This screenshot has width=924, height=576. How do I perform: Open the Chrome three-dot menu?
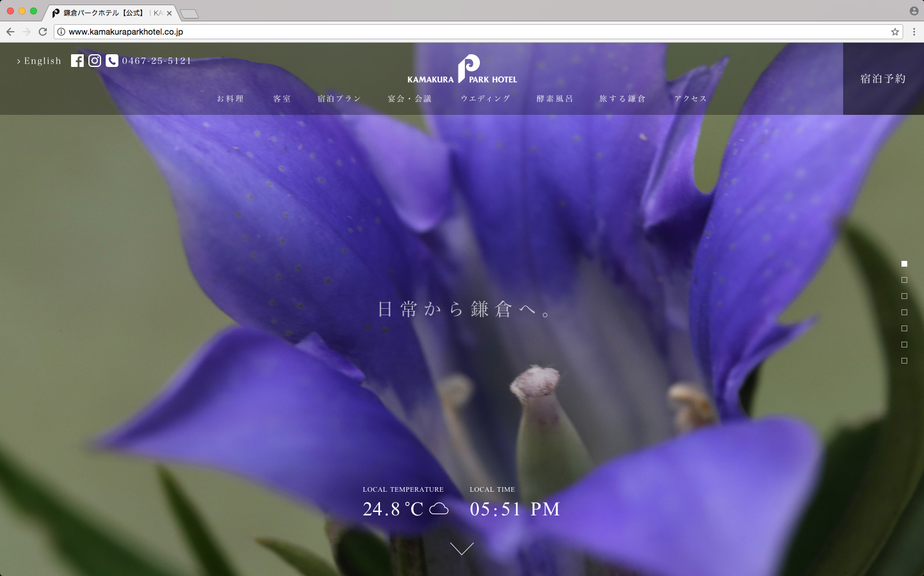(x=914, y=32)
